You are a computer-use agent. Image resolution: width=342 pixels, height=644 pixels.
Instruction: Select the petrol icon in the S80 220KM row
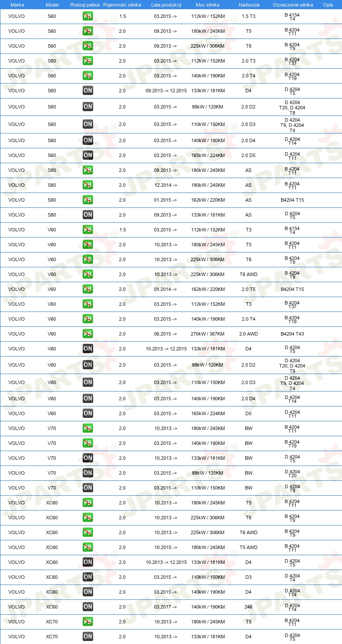88,200
